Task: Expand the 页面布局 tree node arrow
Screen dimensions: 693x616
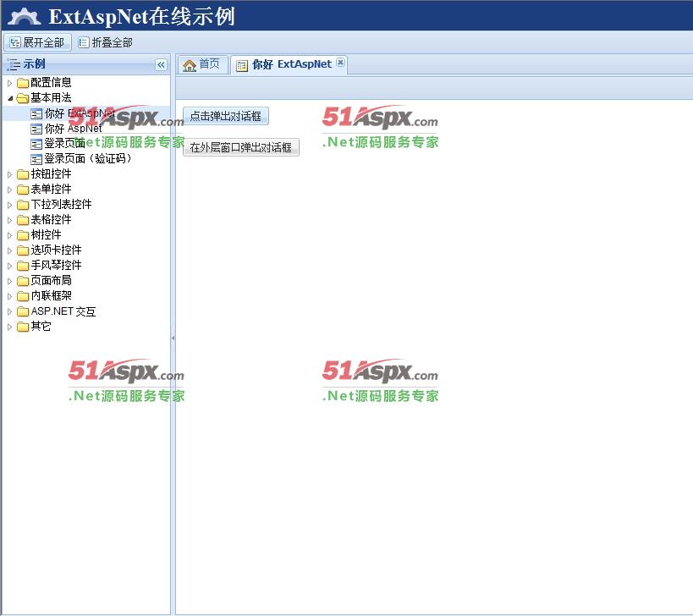Action: coord(9,281)
